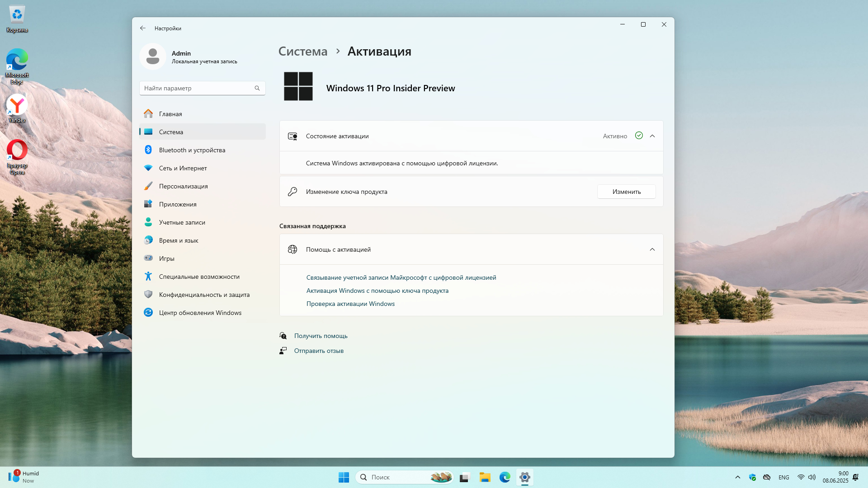Click the back arrow in Settings header

(143, 28)
